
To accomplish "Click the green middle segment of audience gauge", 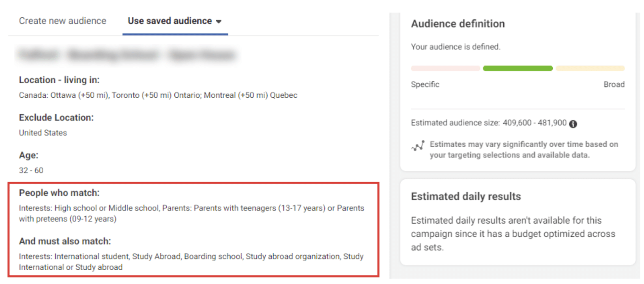I will (517, 68).
